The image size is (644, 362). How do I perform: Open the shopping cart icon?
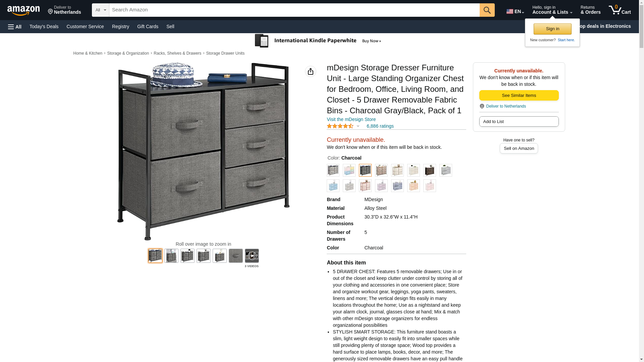point(620,10)
